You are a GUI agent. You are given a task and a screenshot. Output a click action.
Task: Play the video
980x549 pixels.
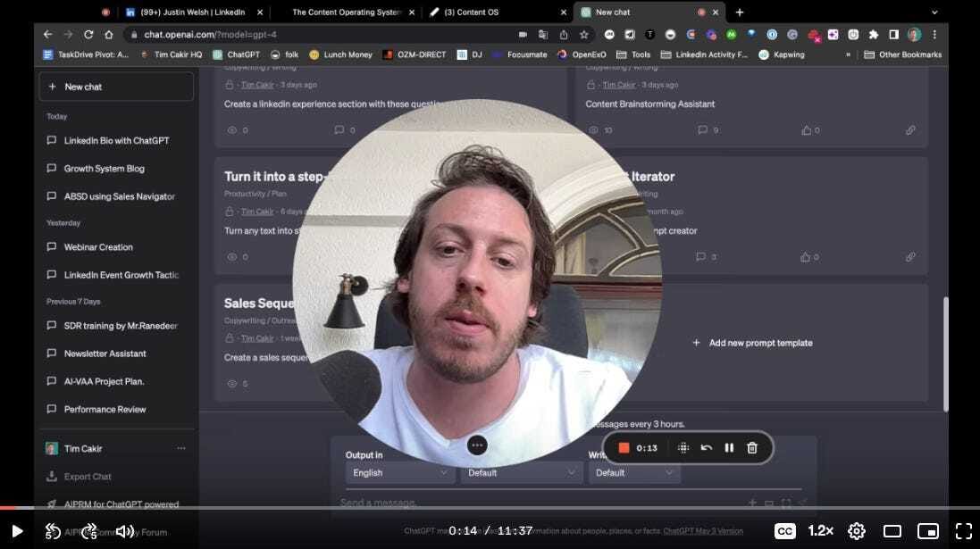tap(18, 531)
